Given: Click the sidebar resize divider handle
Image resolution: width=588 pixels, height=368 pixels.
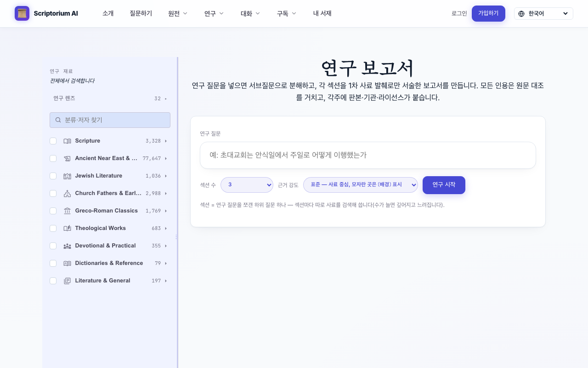Looking at the screenshot, I should [176, 237].
